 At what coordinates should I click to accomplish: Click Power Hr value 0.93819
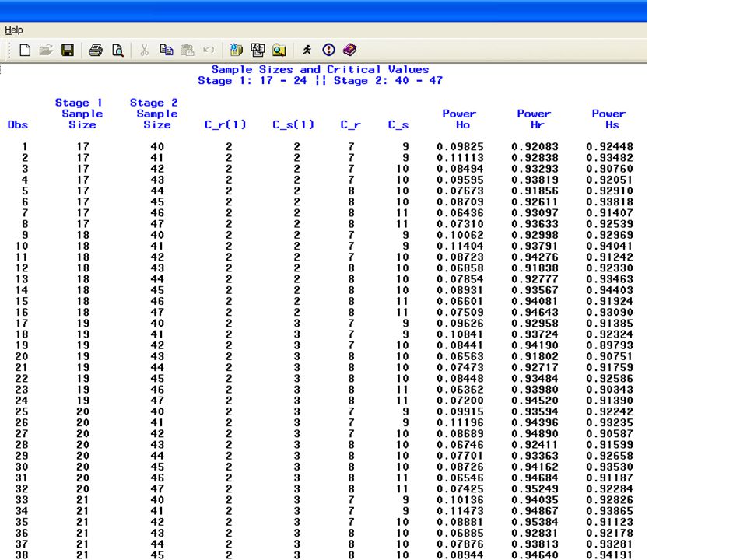[535, 180]
